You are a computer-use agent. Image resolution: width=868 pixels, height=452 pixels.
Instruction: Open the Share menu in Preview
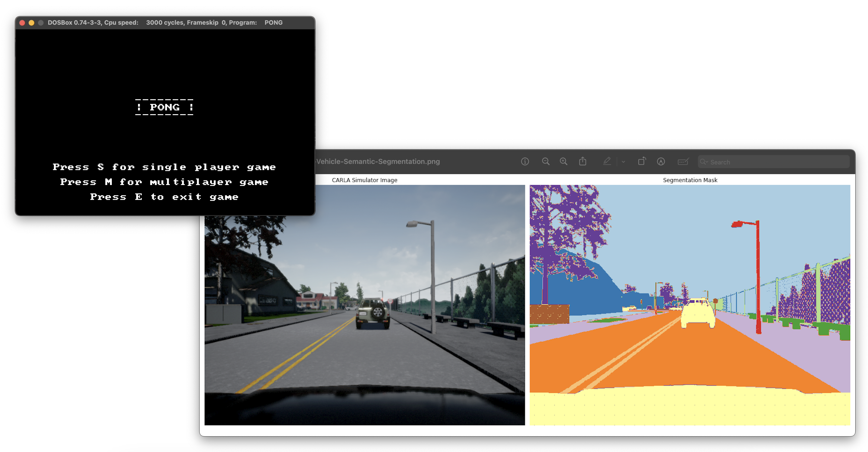(x=583, y=162)
